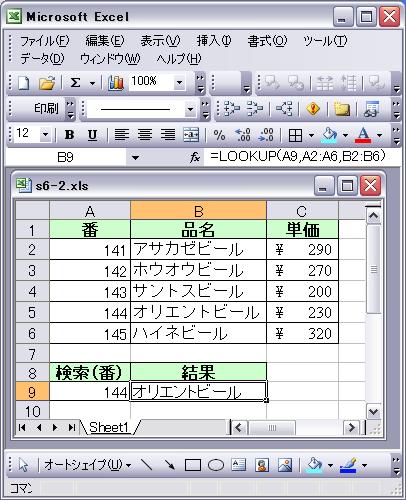Open the ファイル(F) menu

pos(45,41)
